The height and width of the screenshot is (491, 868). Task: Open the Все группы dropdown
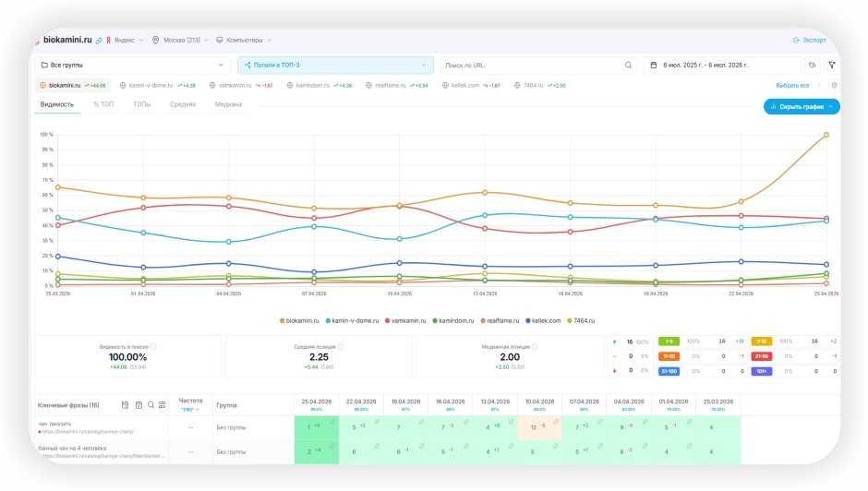click(132, 66)
